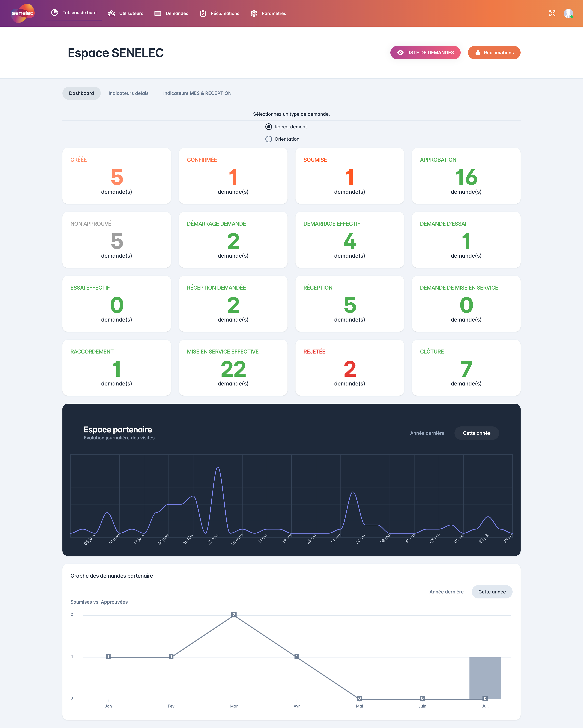Open the DEMANDE DE MISE EN SERVICE card
Viewport: 583px width, 728px height.
tap(466, 304)
